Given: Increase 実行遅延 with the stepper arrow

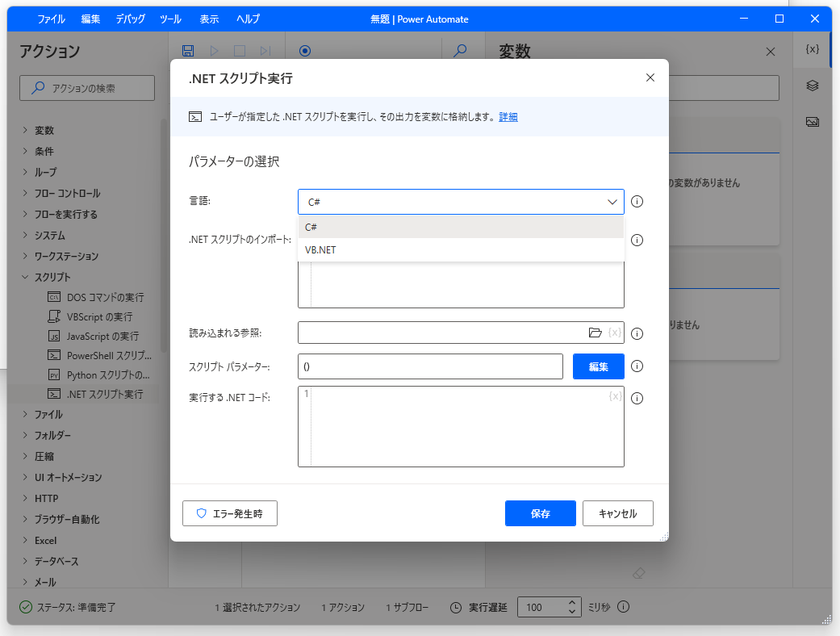Looking at the screenshot, I should pos(572,602).
